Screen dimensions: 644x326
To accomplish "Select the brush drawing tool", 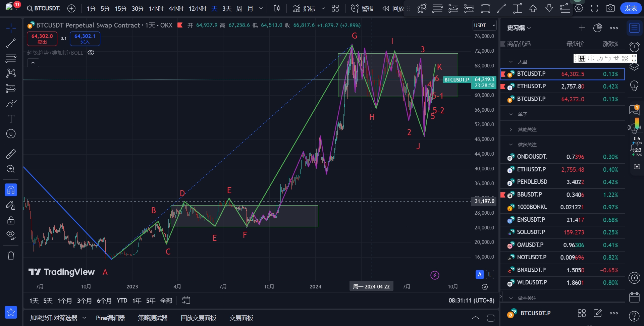I will pyautogui.click(x=11, y=104).
